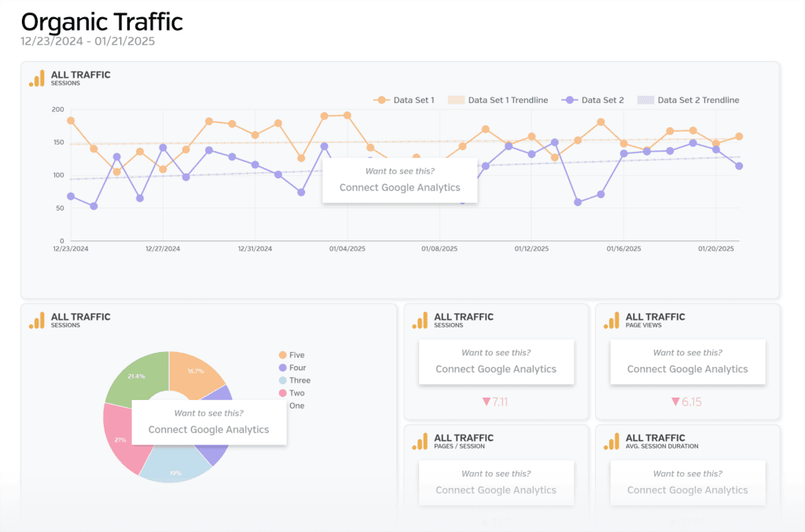Select the Two legend entry in the pie legend
This screenshot has width=805, height=532.
pos(296,393)
